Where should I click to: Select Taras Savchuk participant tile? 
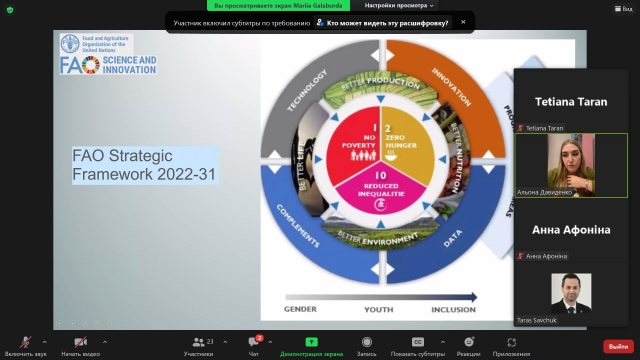click(x=571, y=293)
